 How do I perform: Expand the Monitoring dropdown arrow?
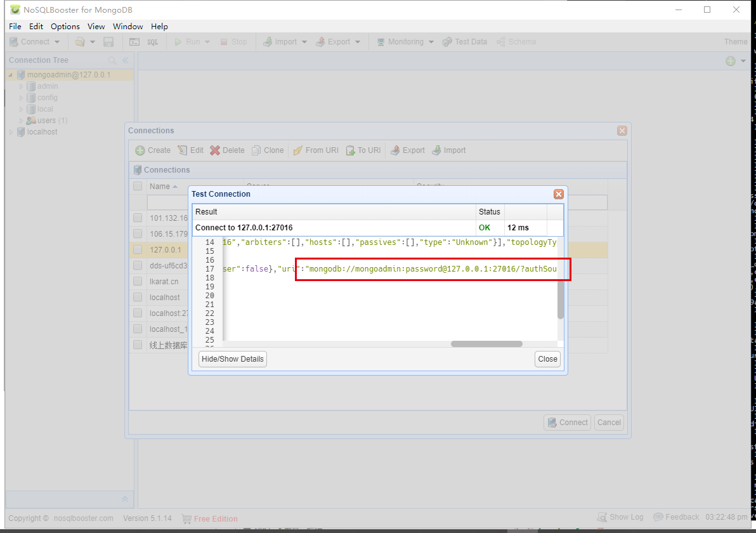click(x=431, y=42)
